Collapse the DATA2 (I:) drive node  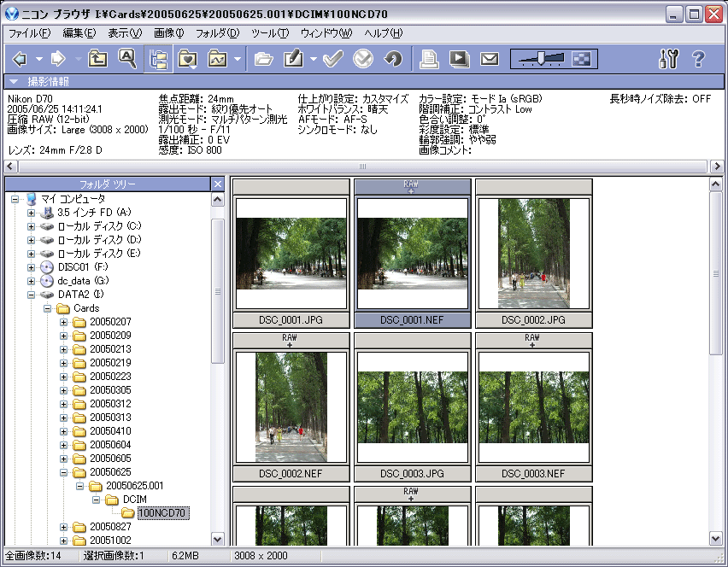[x=31, y=295]
